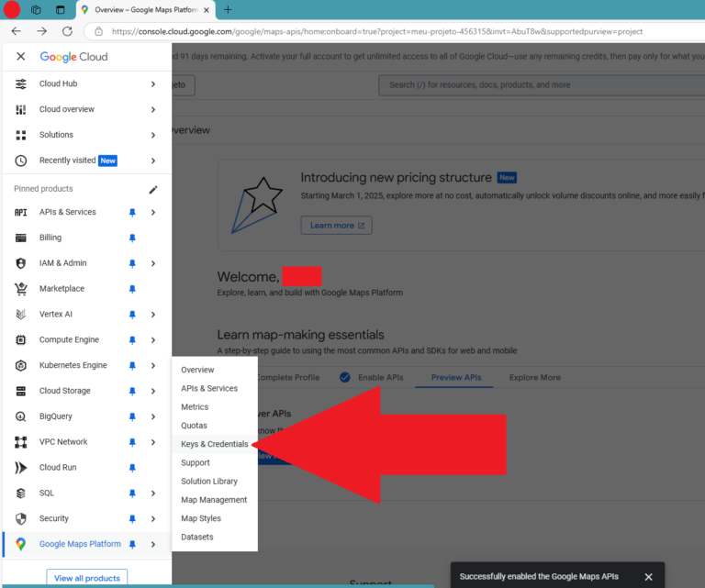This screenshot has width=705, height=588.
Task: Click the View all products button
Action: 87,578
